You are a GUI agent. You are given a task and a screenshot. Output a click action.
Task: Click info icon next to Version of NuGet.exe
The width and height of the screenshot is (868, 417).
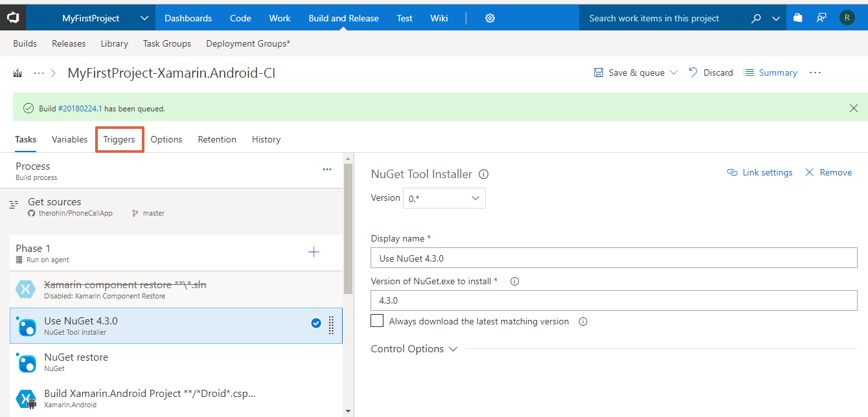(514, 282)
